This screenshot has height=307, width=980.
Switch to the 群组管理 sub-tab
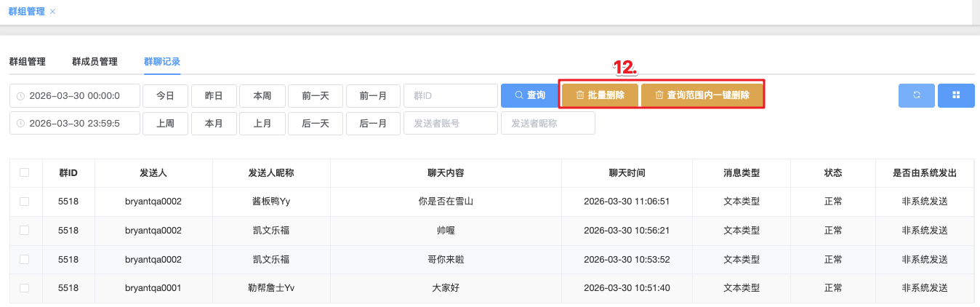28,62
